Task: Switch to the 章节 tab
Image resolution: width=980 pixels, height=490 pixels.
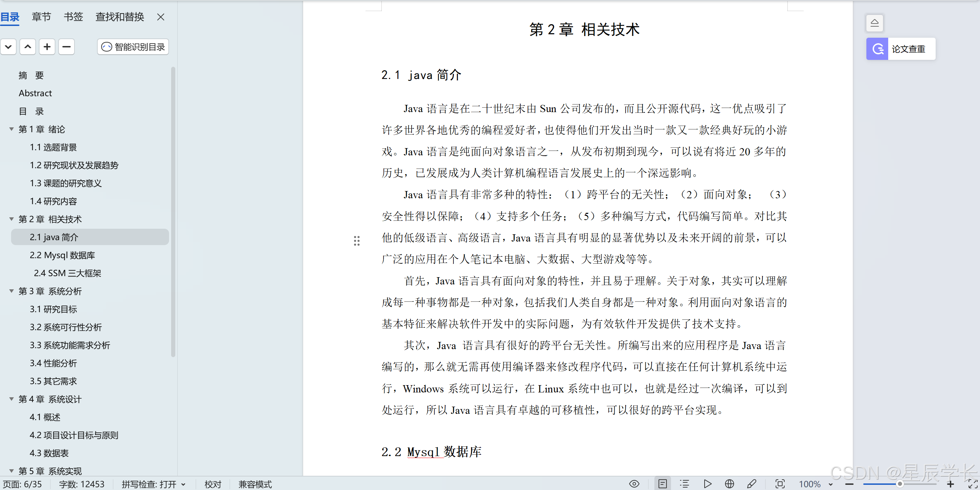Action: coord(41,17)
